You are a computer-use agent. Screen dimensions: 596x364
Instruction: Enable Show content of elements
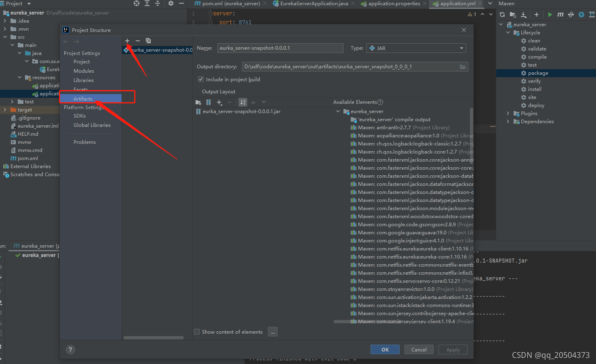[197, 332]
